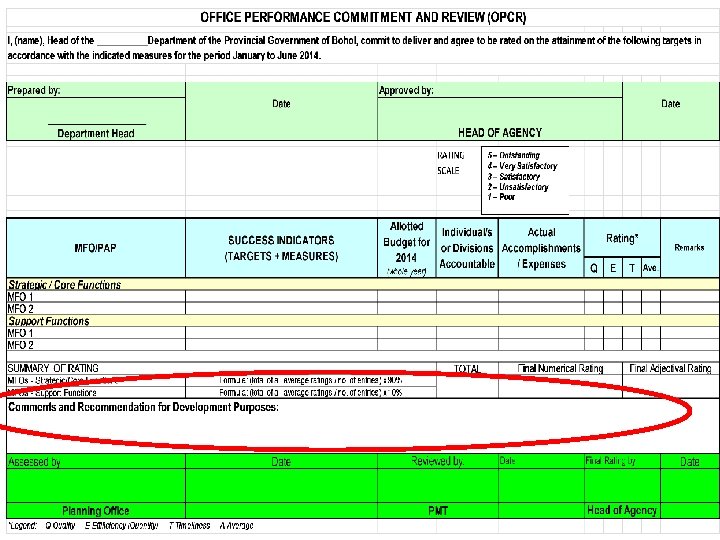Screen dimensions: 720x540
Task: Click the '1 – Poor' rating scale entry
Action: pyautogui.click(x=501, y=197)
